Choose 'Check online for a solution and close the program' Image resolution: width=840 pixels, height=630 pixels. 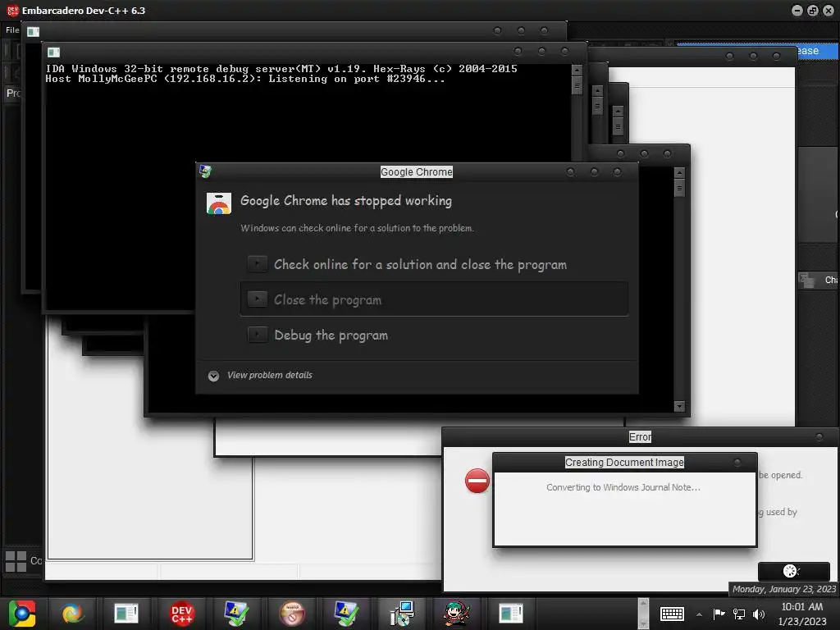click(x=434, y=264)
